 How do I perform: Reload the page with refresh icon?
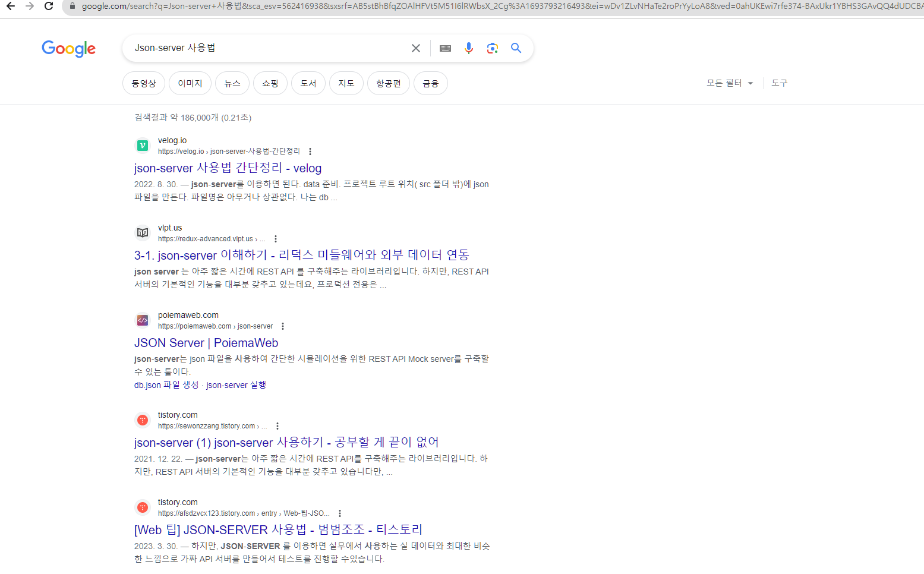(49, 6)
